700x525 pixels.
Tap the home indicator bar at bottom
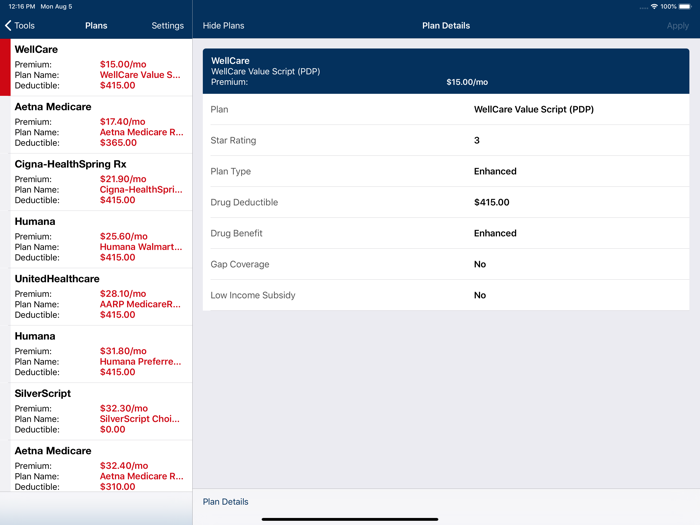point(350,519)
